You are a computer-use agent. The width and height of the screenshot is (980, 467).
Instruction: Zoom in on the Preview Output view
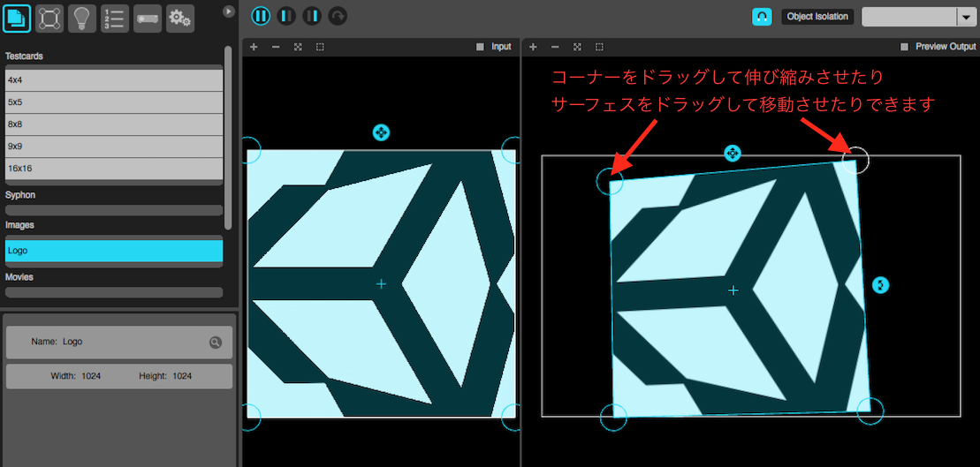point(533,47)
